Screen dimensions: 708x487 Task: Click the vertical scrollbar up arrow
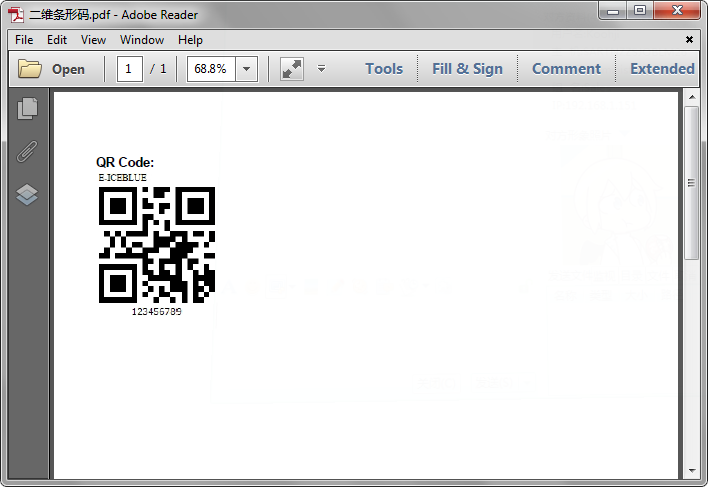[x=692, y=97]
